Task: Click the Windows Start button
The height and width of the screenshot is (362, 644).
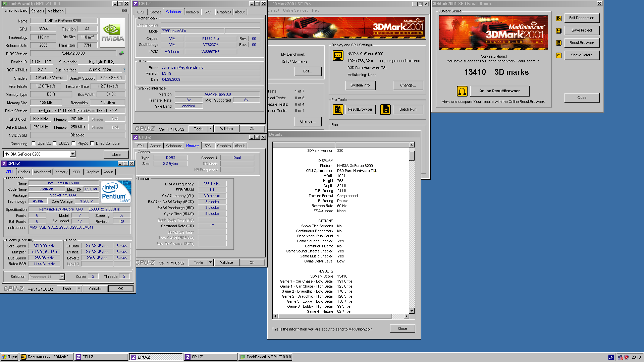Action: point(9,357)
